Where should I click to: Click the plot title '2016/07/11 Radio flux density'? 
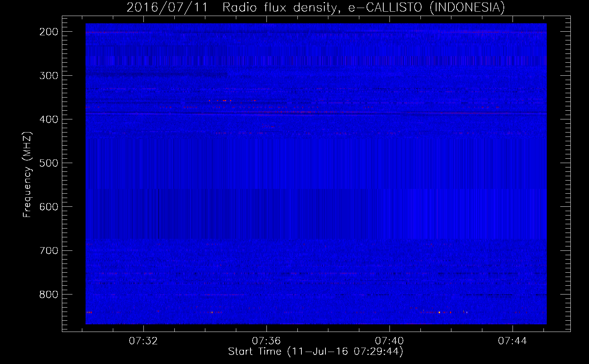[316, 7]
